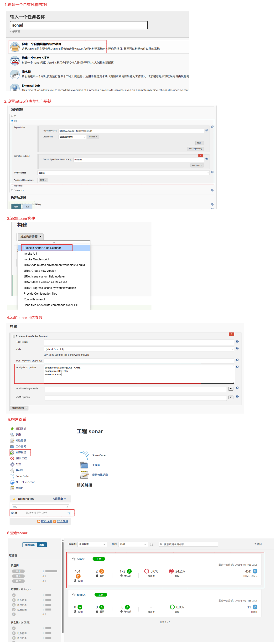Click the star icon beside sonar project

click(x=74, y=559)
